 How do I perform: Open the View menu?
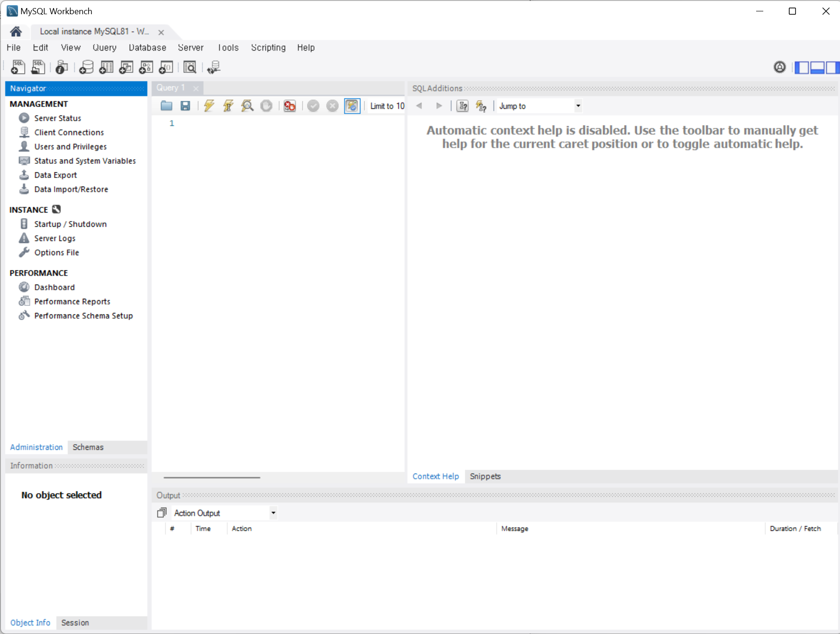point(71,47)
